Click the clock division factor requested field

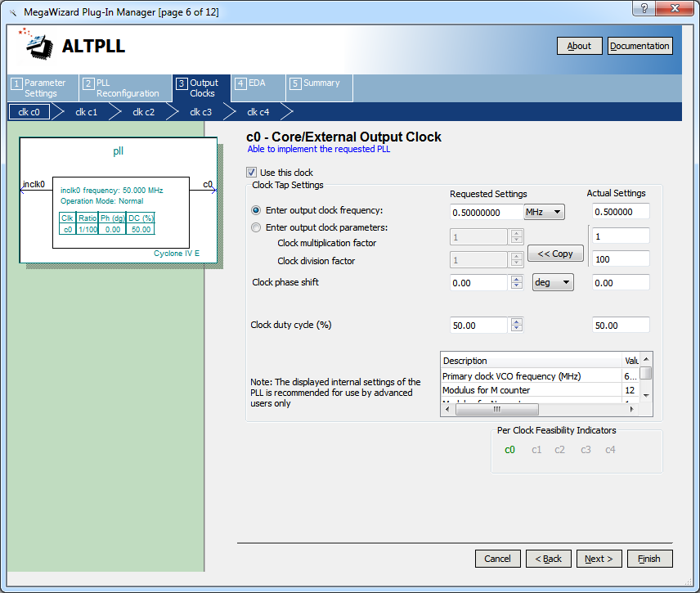[478, 260]
